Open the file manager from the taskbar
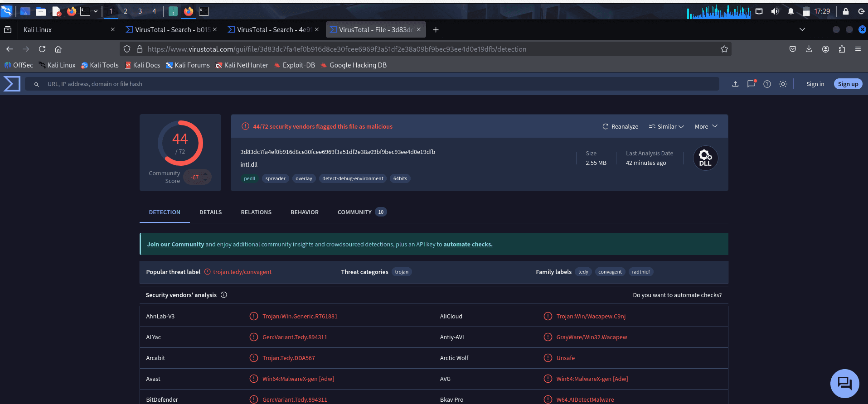The height and width of the screenshot is (404, 868). point(41,11)
